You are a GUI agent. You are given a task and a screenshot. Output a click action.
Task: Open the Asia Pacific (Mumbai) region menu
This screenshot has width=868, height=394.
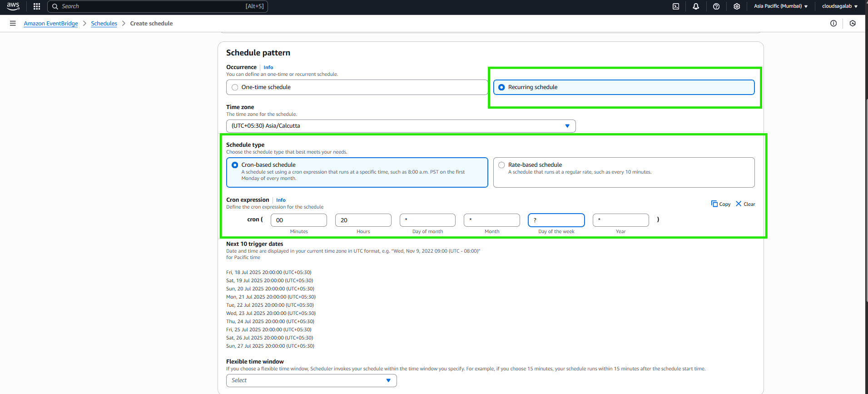(x=781, y=6)
